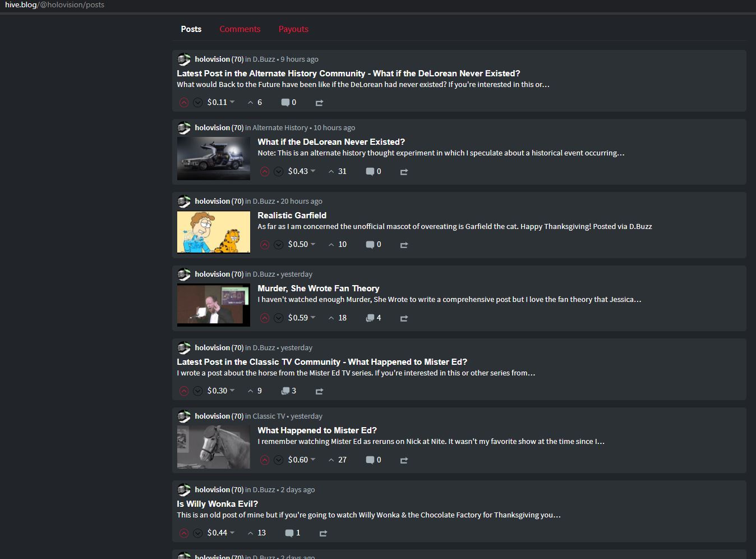756x559 pixels.
Task: Downvote the Is Willy Wonka Evil post
Action: tap(198, 533)
